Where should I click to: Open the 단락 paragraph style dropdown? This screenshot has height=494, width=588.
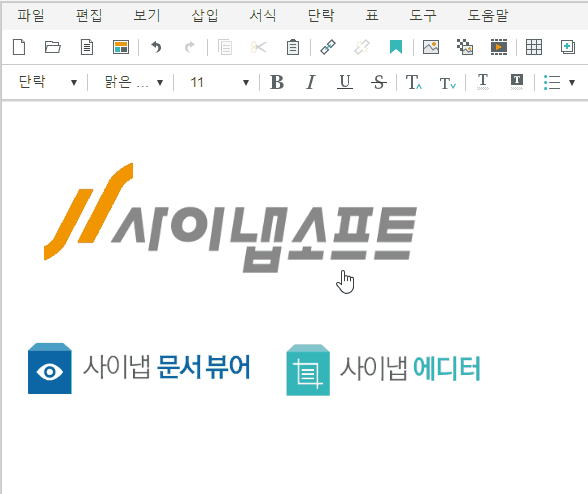click(x=47, y=82)
